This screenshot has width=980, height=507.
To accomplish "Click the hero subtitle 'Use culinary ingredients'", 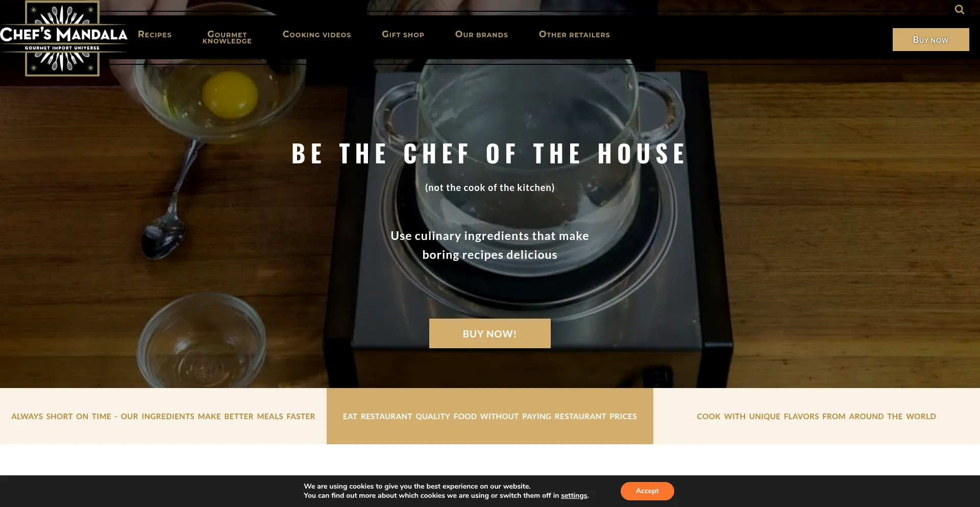I will tap(489, 245).
